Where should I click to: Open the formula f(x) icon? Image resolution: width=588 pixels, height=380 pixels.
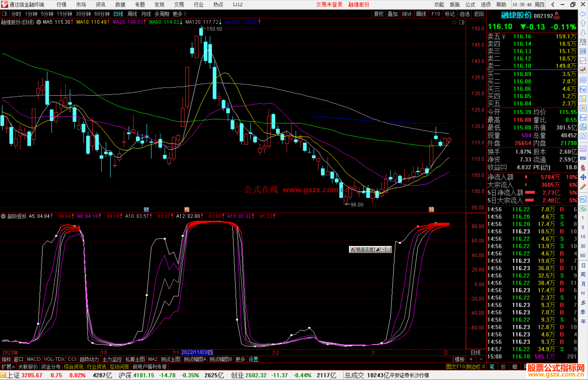coord(583,127)
